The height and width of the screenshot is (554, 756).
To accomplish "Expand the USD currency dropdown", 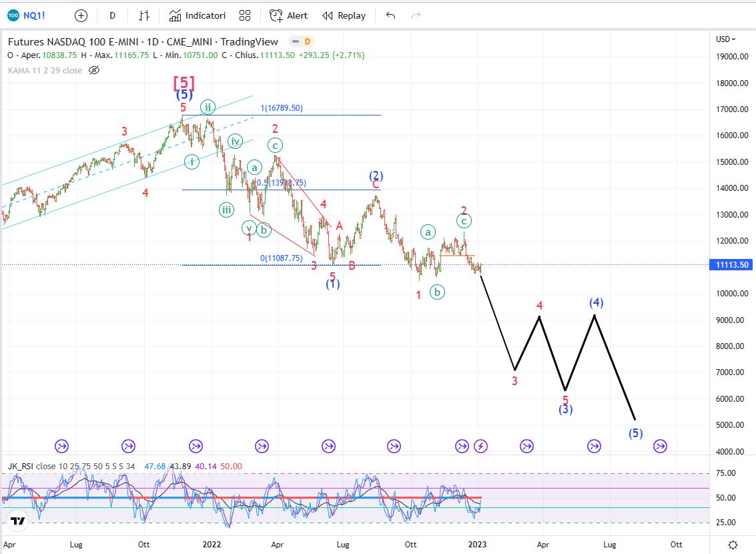I will coord(725,39).
